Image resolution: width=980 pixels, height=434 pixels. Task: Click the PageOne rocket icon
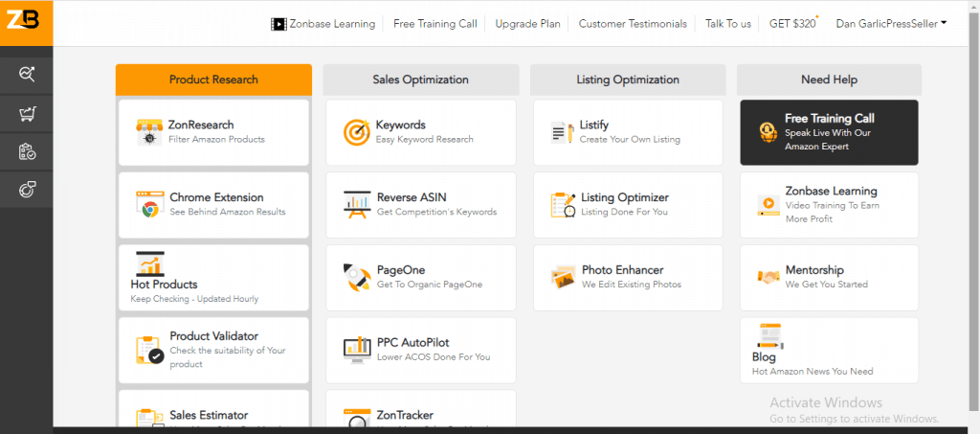[x=357, y=277]
